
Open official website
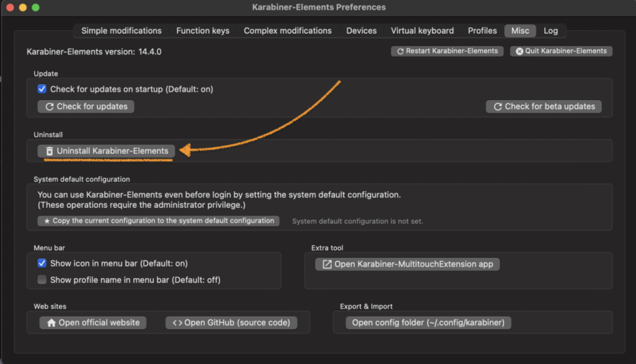93,323
